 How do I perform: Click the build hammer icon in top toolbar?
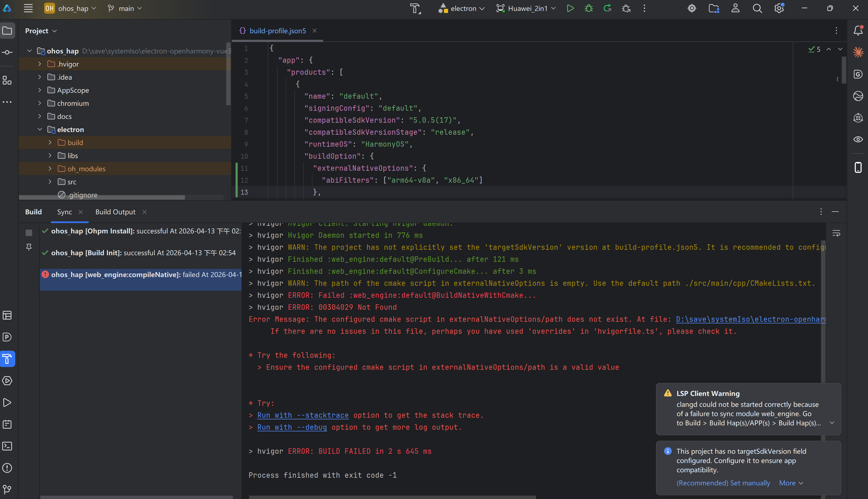tap(415, 8)
